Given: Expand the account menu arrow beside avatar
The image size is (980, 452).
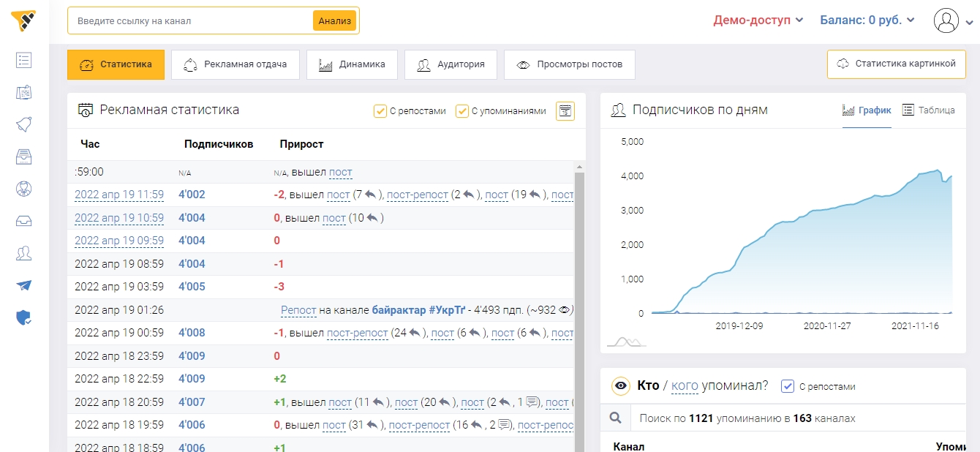Looking at the screenshot, I should pyautogui.click(x=970, y=21).
